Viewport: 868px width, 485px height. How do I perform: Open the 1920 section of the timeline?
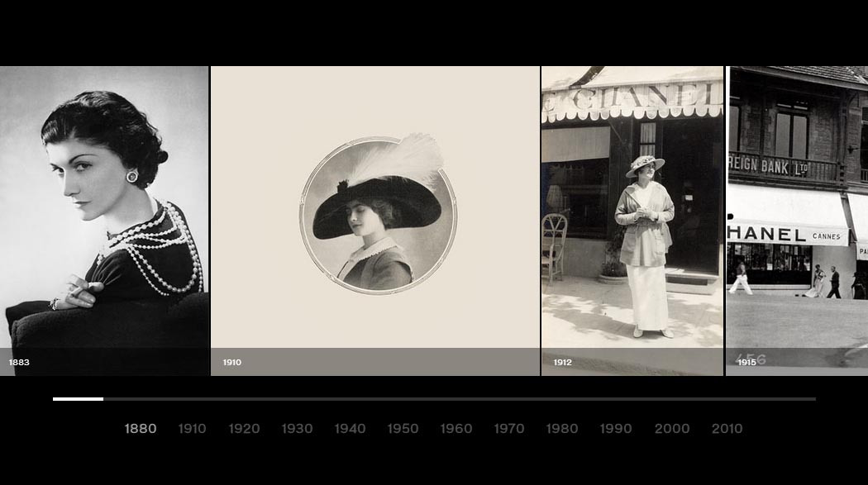[x=245, y=429]
